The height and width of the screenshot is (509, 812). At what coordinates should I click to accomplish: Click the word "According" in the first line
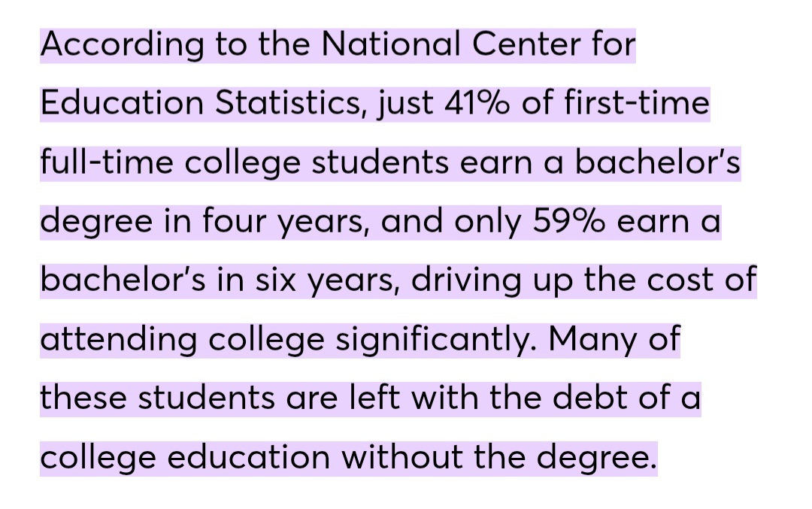123,45
